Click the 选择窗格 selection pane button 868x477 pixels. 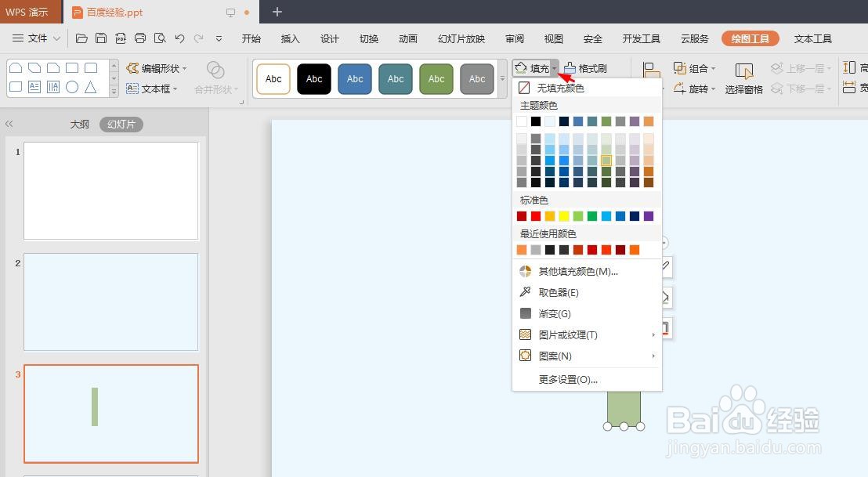[744, 78]
